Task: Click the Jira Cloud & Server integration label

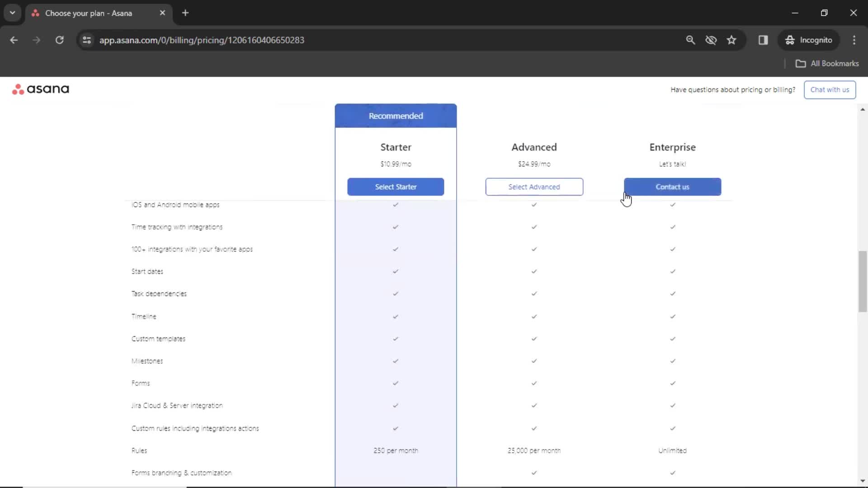Action: pyautogui.click(x=177, y=406)
